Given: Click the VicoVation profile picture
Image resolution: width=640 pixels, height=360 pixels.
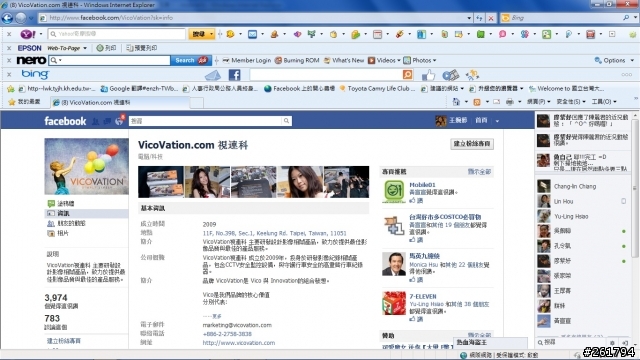Looking at the screenshot, I should [x=87, y=166].
